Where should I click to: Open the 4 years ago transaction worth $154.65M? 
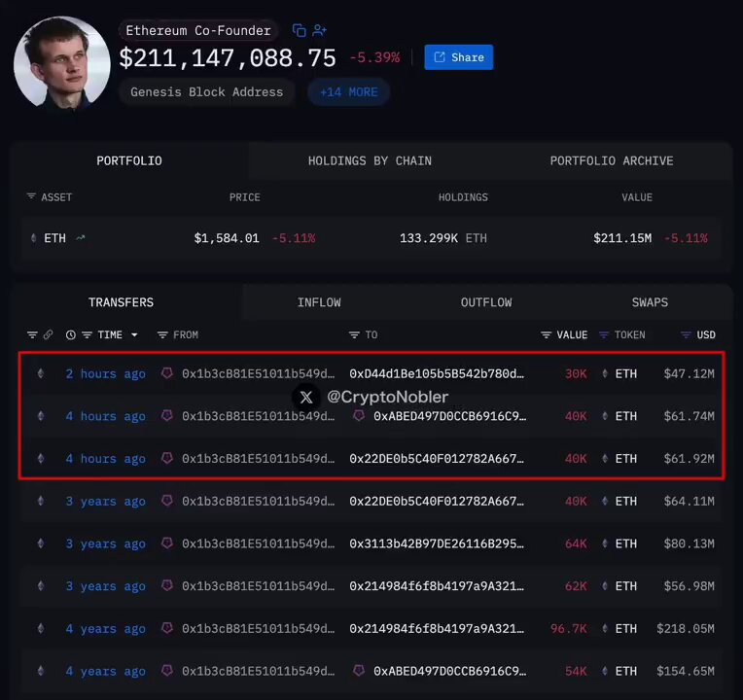(106, 672)
